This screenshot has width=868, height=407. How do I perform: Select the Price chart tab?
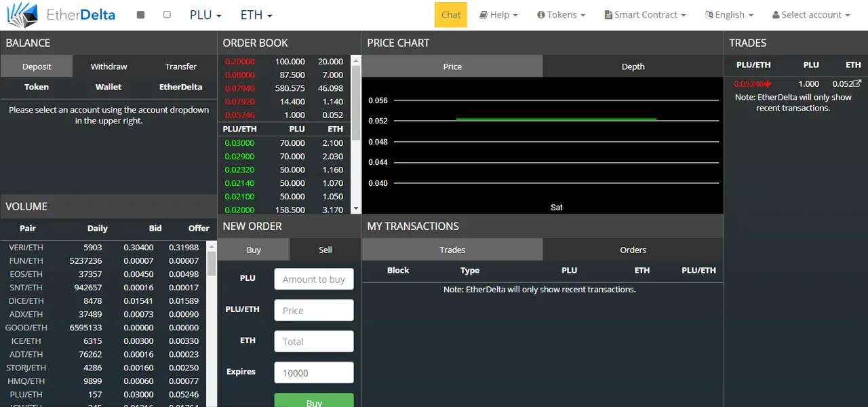tap(452, 66)
